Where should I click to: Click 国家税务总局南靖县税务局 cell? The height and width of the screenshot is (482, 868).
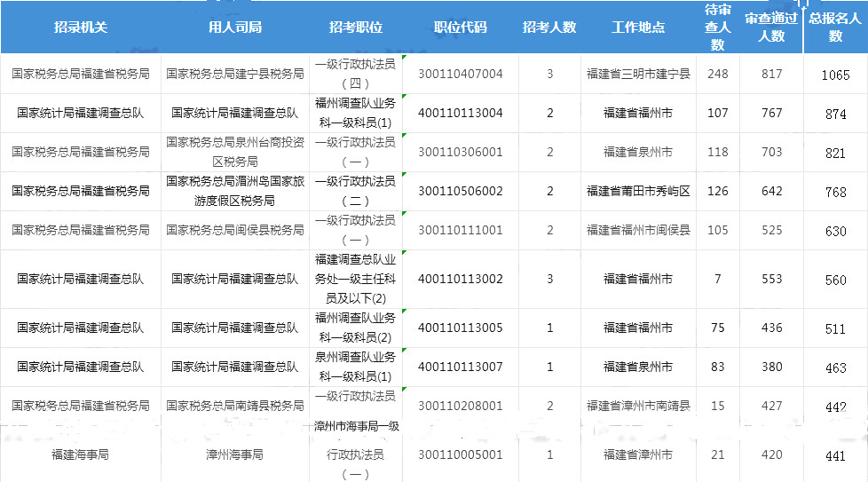235,406
